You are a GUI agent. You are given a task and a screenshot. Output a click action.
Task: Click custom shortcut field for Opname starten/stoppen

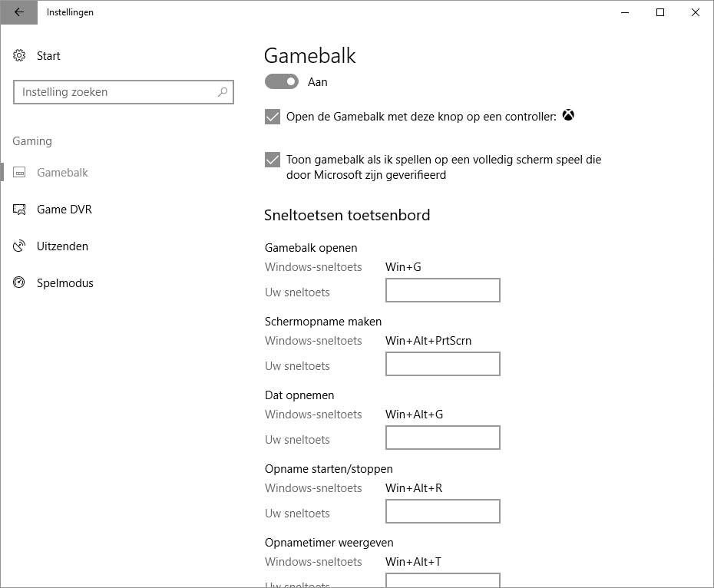click(442, 511)
